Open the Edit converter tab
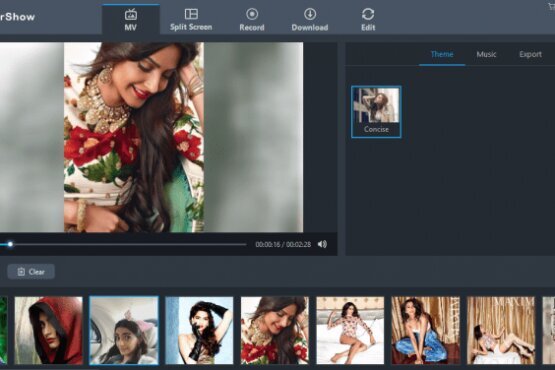 click(x=368, y=20)
